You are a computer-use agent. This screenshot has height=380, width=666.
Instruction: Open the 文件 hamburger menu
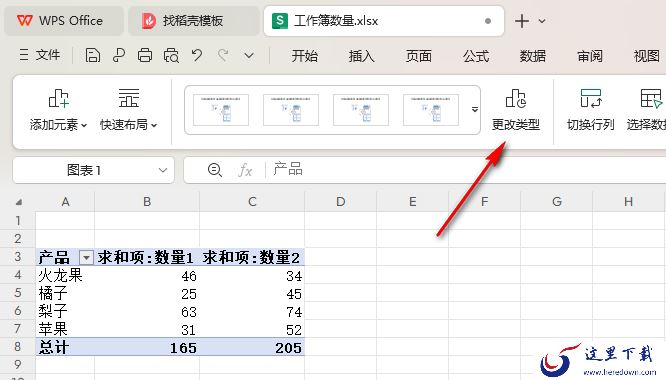tap(40, 55)
